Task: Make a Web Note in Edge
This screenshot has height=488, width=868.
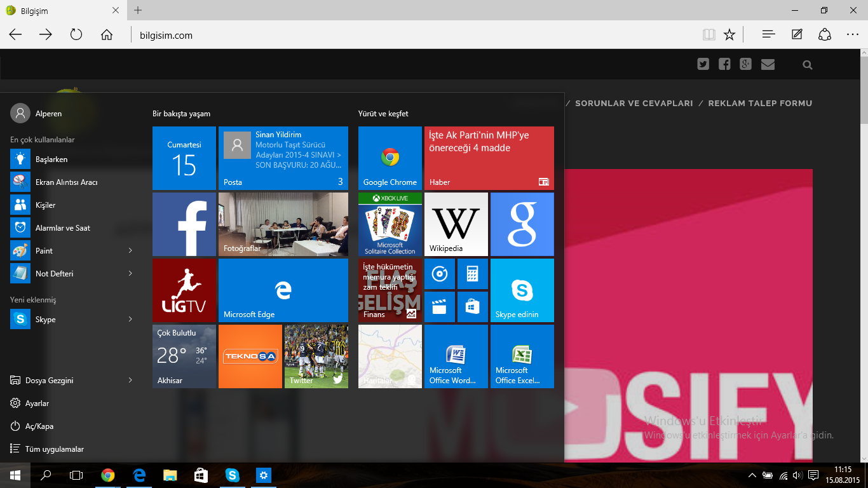Action: (x=797, y=35)
